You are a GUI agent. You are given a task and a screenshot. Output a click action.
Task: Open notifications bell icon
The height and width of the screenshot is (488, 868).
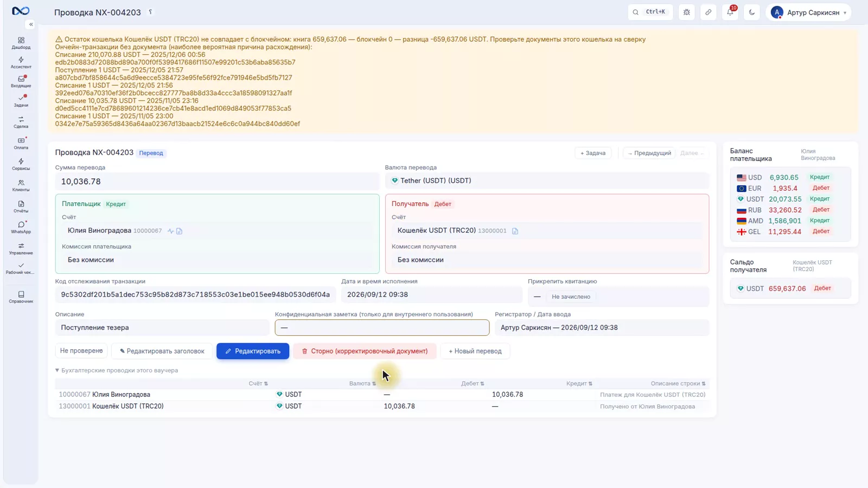(x=730, y=12)
